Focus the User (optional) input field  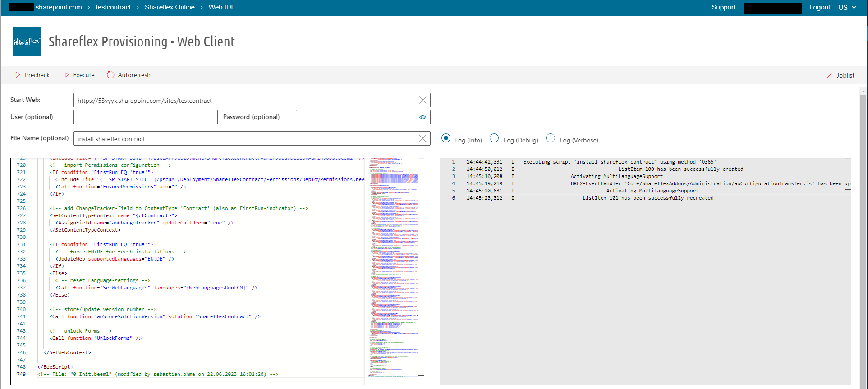pyautogui.click(x=146, y=117)
